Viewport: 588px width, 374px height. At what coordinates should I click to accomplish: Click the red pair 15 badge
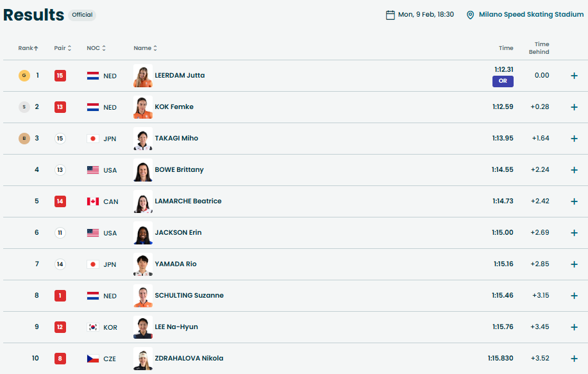pos(60,76)
